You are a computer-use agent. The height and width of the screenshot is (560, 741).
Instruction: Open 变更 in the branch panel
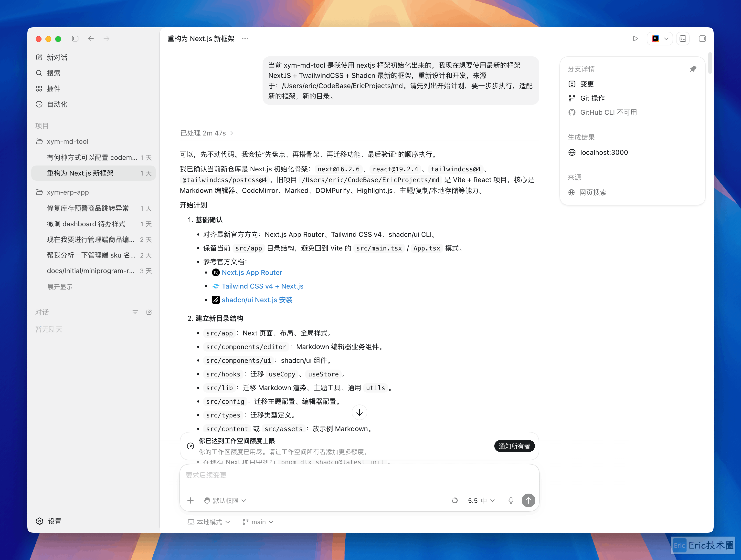pyautogui.click(x=581, y=84)
